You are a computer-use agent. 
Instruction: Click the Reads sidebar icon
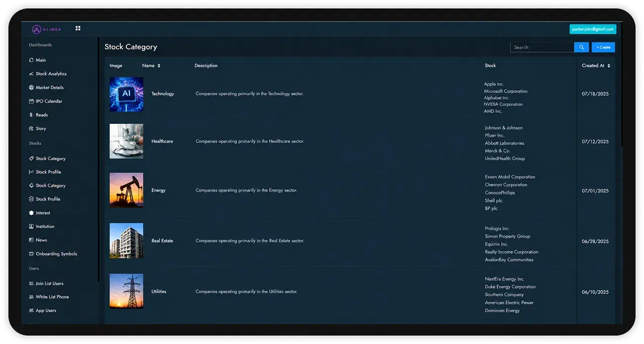(x=32, y=115)
